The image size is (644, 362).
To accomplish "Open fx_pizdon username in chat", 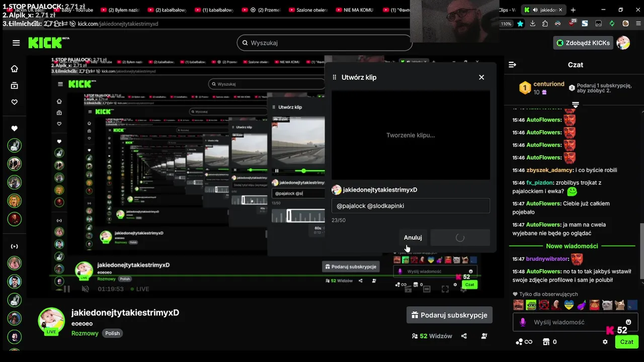I will (540, 183).
